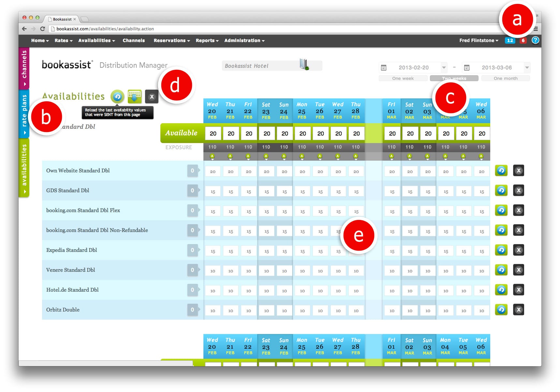This screenshot has height=392, width=560.
Task: Toggle exposure marker under Thu 28 Feb
Action: (x=356, y=156)
